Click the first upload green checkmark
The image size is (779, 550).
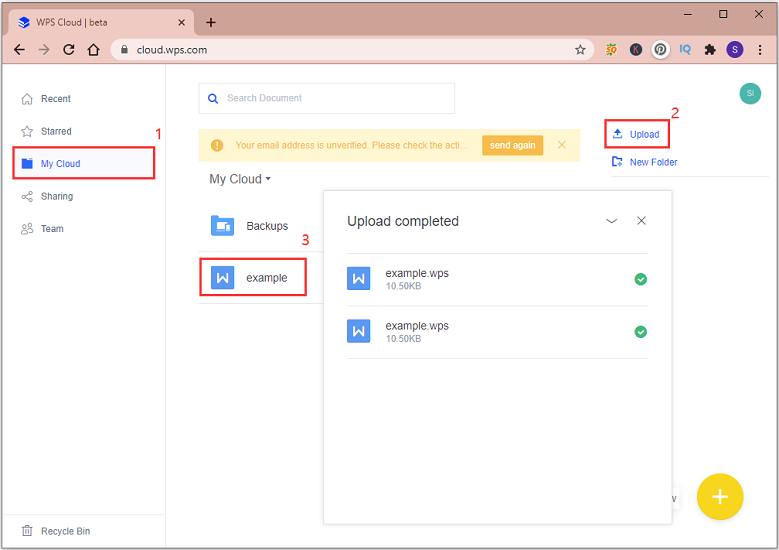[x=641, y=279]
